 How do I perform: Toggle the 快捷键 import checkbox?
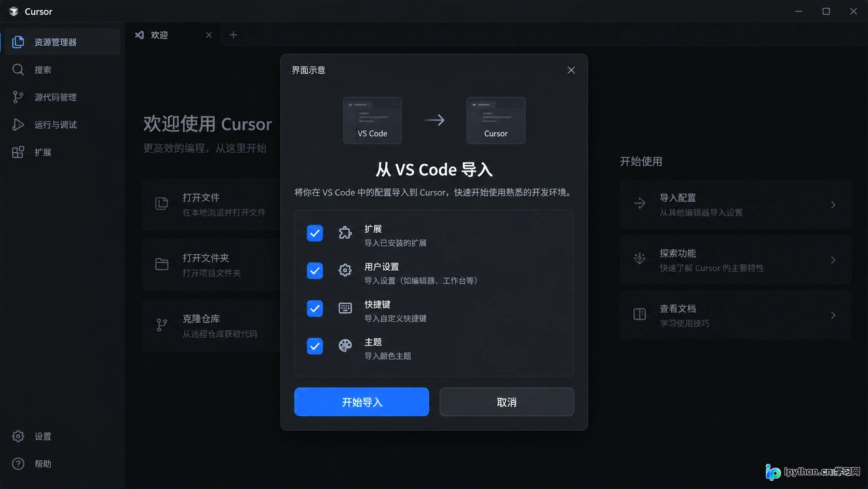(315, 309)
